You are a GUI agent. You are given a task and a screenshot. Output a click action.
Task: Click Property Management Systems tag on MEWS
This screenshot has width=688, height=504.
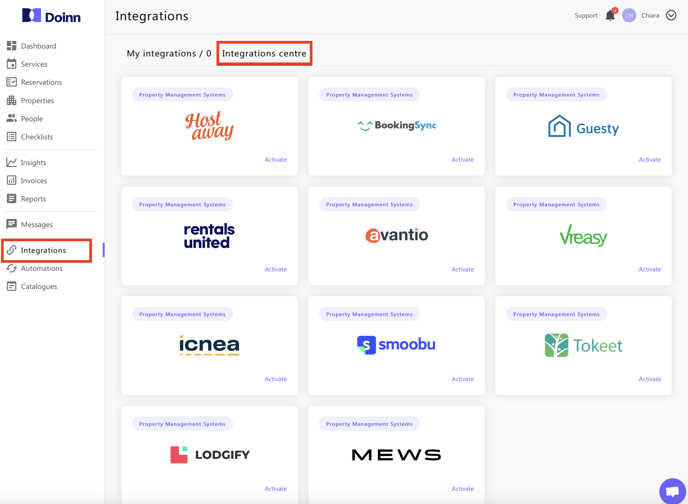click(x=369, y=424)
